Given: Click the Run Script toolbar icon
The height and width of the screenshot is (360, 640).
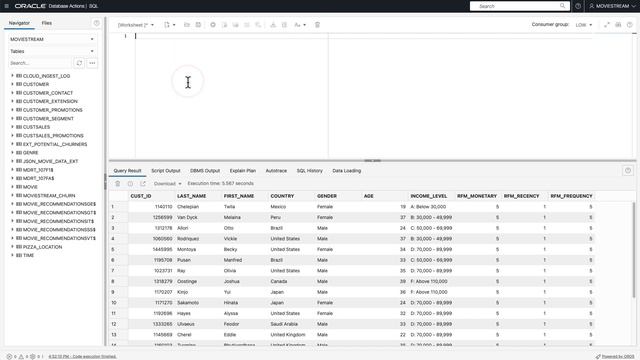Looking at the screenshot, I should click(224, 25).
